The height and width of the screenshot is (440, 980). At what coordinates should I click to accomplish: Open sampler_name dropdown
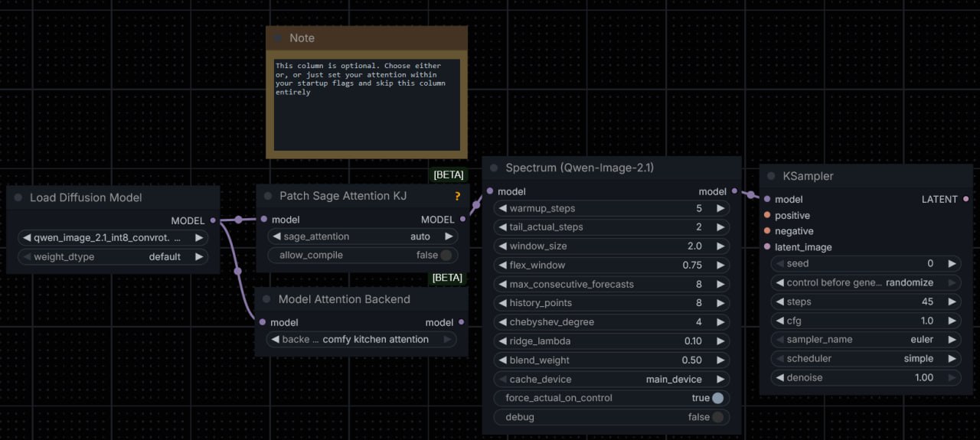coord(865,339)
